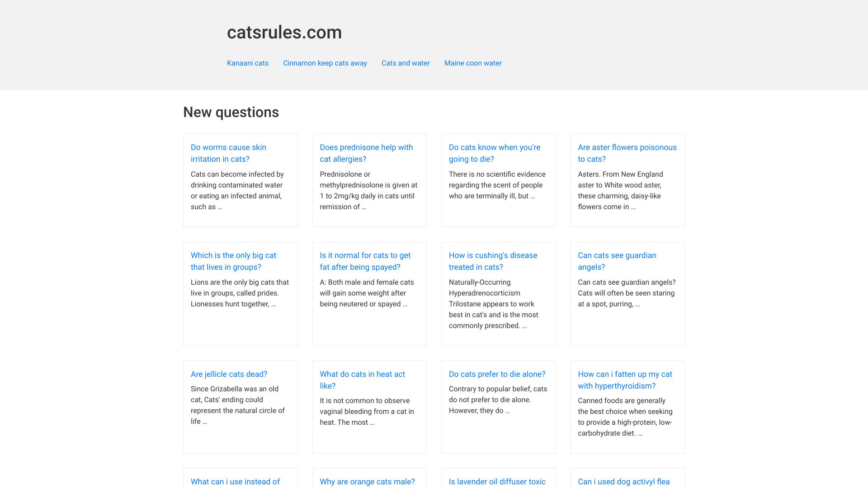Open 'Does prednisone help with cat allergies?'
The height and width of the screenshot is (488, 868).
coord(366,153)
